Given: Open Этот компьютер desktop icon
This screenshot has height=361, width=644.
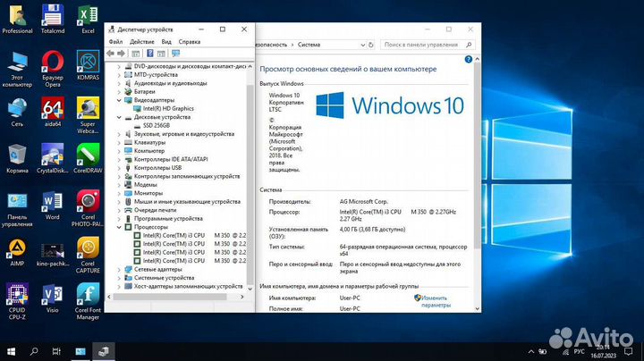Looking at the screenshot, I should point(17,69).
